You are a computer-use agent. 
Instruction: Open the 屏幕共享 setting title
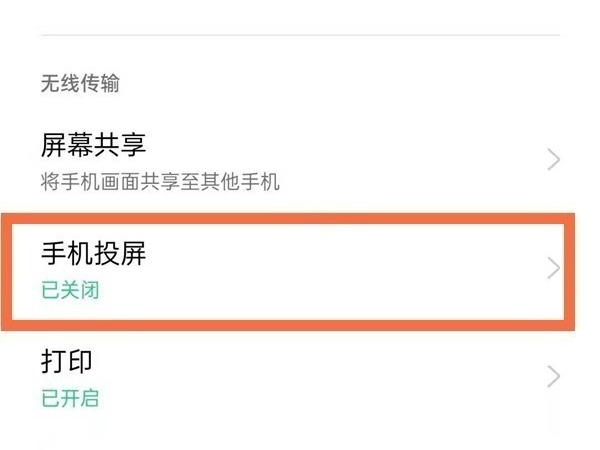tap(94, 145)
